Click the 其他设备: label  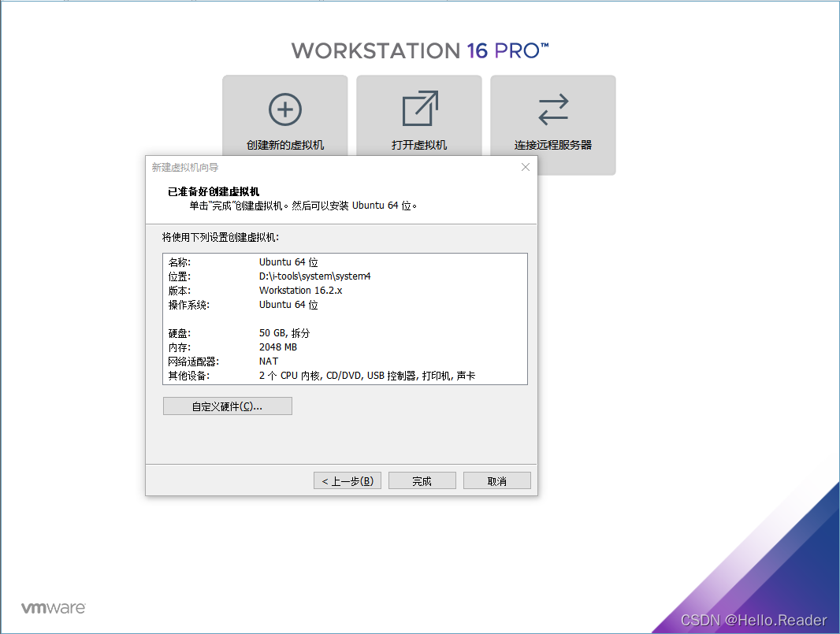[x=189, y=376]
